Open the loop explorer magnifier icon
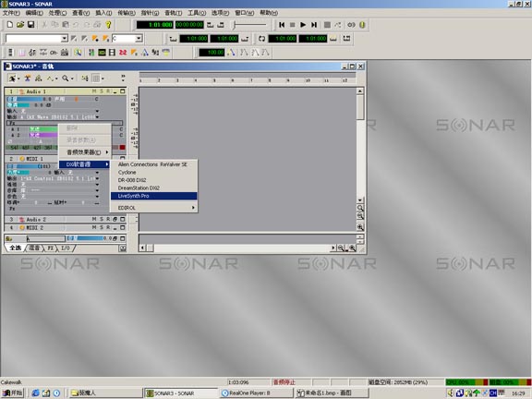 [78, 53]
